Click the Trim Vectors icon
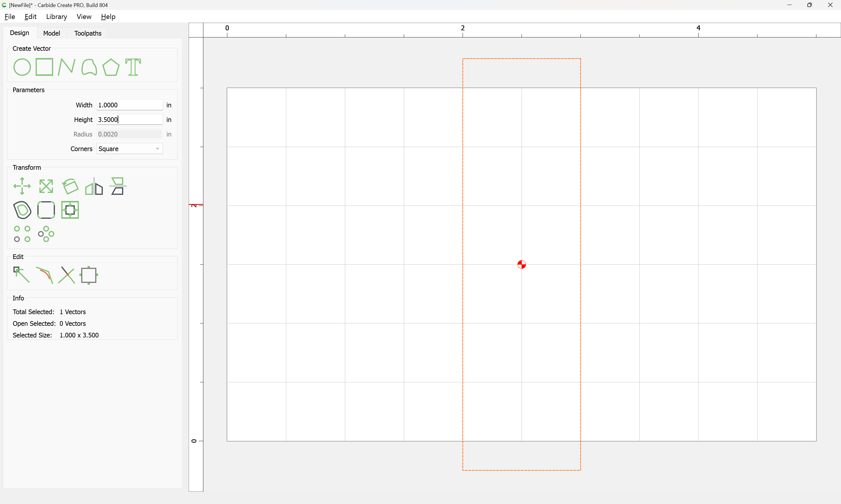The width and height of the screenshot is (841, 504). pos(66,275)
